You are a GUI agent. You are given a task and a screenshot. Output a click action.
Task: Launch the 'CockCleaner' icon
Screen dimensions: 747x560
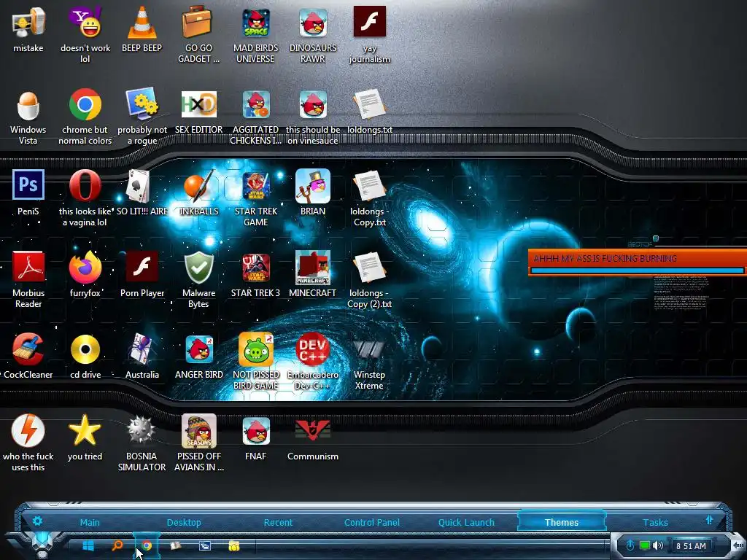pos(28,349)
